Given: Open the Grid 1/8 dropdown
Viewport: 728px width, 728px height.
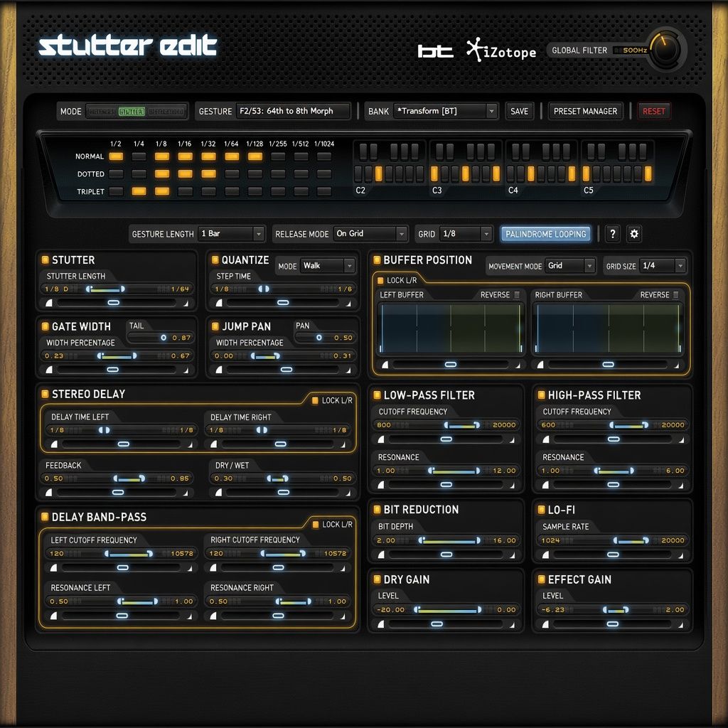Looking at the screenshot, I should 465,233.
